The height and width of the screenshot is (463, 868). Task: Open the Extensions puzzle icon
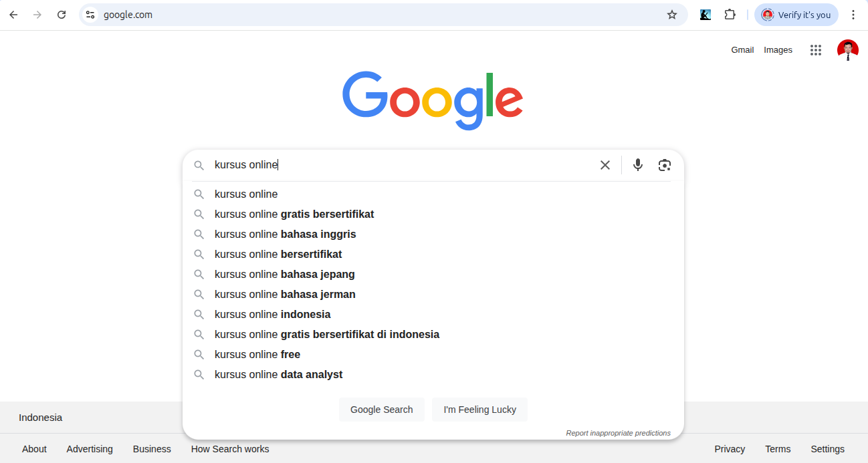pyautogui.click(x=730, y=15)
